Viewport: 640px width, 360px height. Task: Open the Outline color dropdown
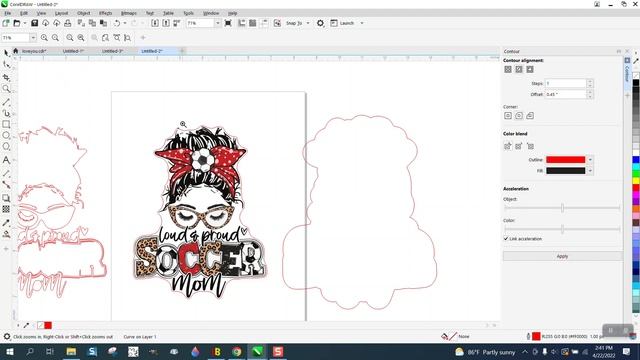[x=590, y=160]
